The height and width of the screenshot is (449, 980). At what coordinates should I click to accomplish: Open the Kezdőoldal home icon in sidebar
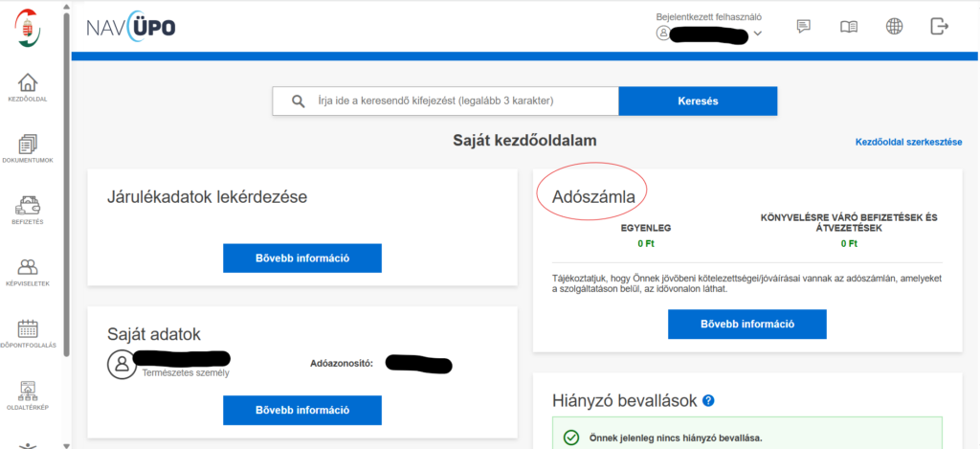28,82
